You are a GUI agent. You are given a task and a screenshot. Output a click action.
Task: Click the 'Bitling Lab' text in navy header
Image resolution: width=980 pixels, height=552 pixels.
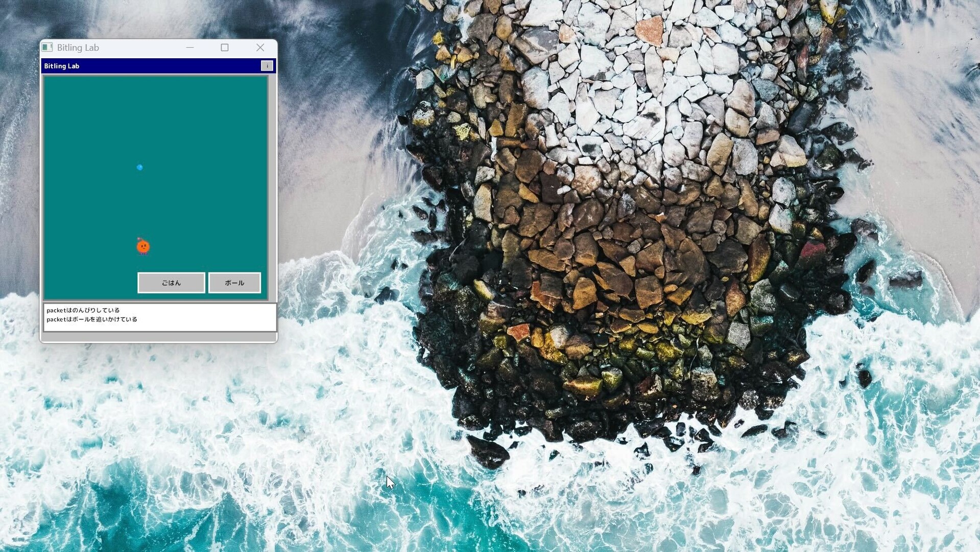coord(62,66)
